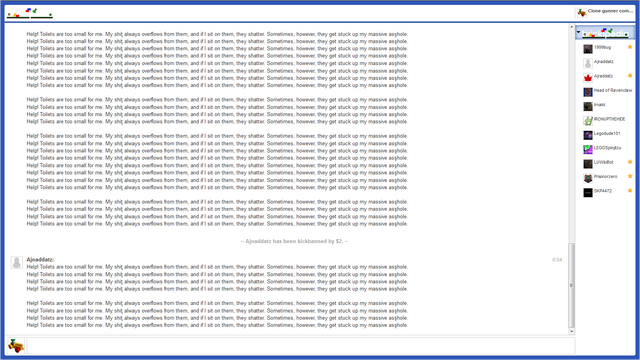
Task: Collapse the Brickipedia user list arrow
Action: click(x=578, y=32)
